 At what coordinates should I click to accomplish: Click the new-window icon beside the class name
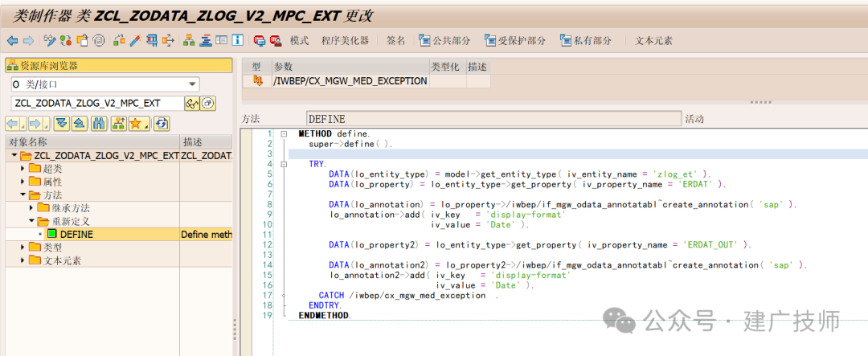(x=208, y=104)
